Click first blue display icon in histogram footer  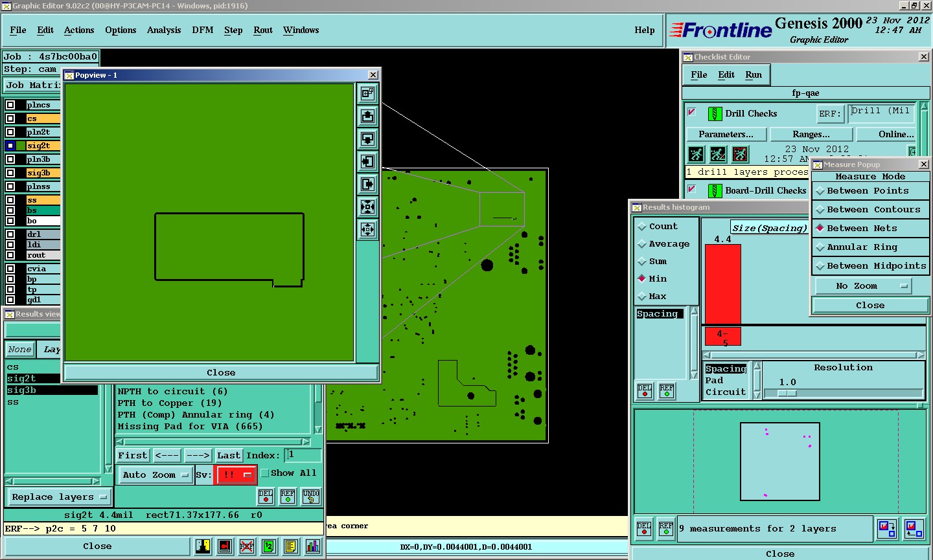pyautogui.click(x=887, y=529)
